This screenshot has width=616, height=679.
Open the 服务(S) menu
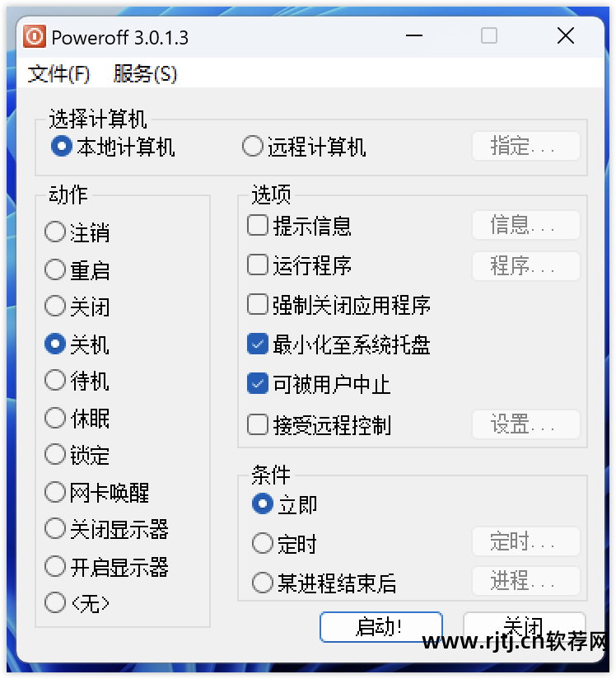tap(145, 74)
